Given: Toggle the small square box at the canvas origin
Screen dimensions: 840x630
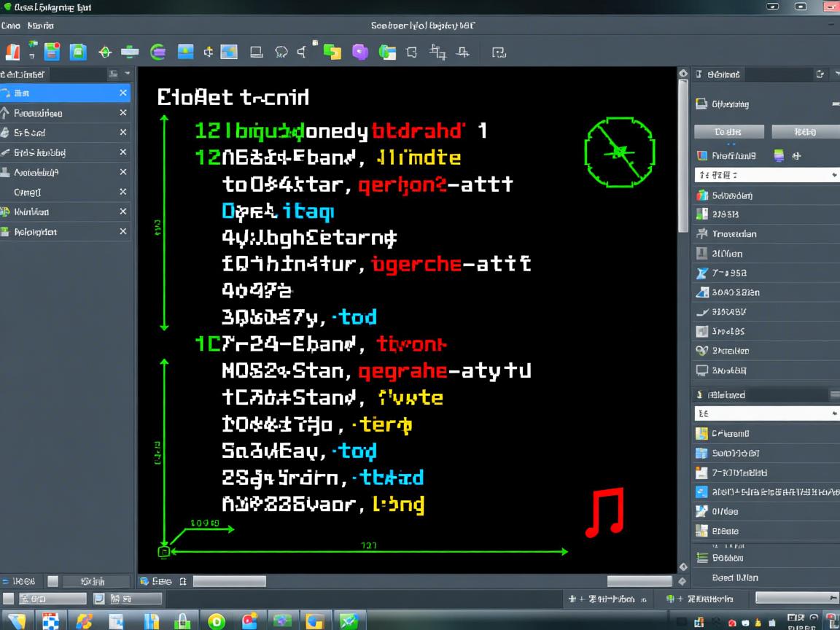Looking at the screenshot, I should point(164,552).
